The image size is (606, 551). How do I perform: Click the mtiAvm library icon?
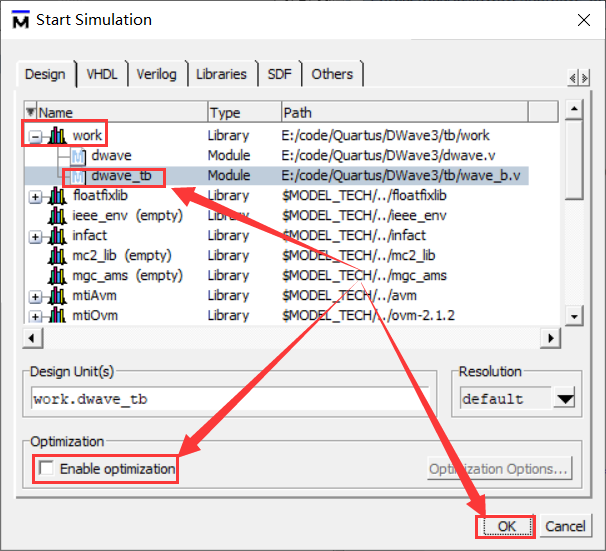click(x=57, y=296)
